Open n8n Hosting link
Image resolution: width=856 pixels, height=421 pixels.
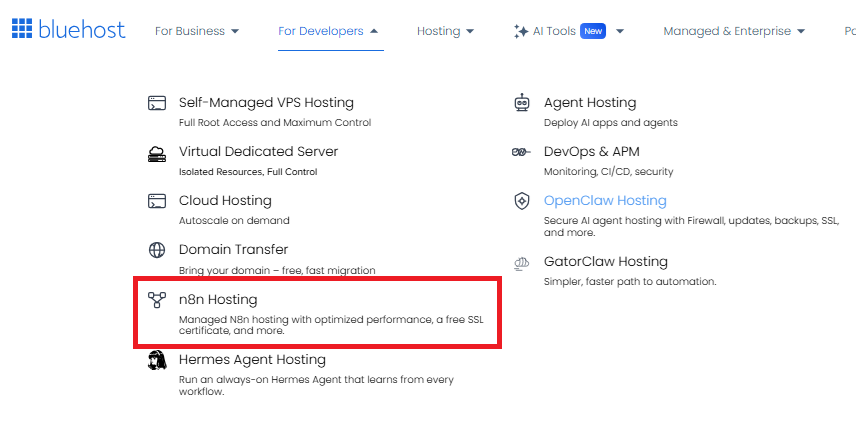click(218, 299)
